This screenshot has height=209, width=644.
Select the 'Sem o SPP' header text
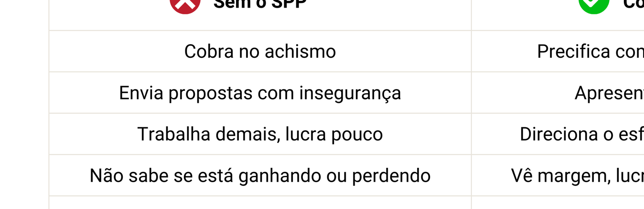(260, 4)
